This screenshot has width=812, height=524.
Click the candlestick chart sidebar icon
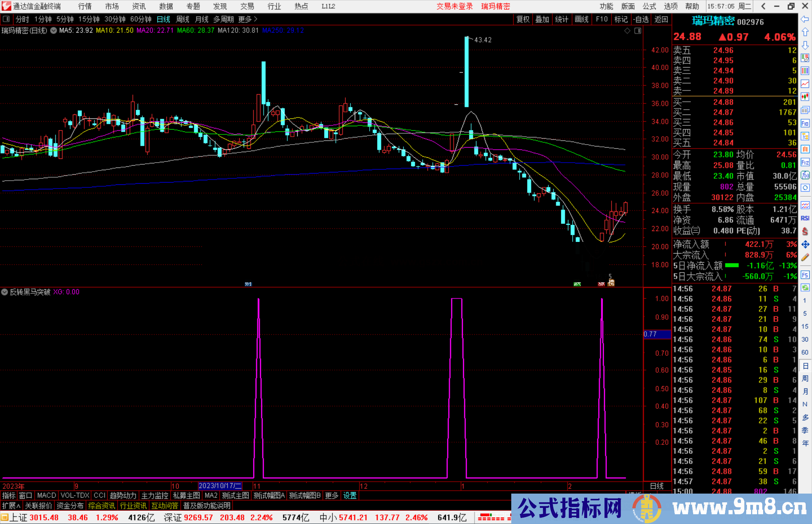pos(805,97)
